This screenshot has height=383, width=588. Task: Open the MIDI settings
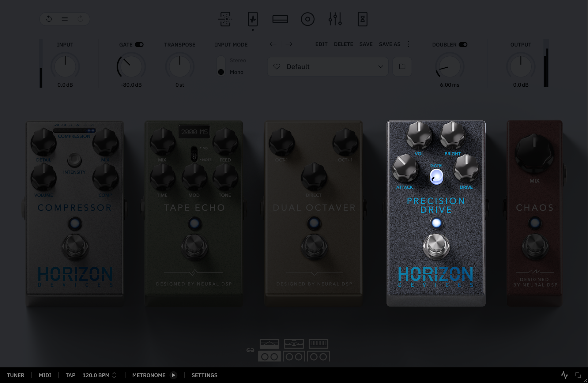click(45, 375)
